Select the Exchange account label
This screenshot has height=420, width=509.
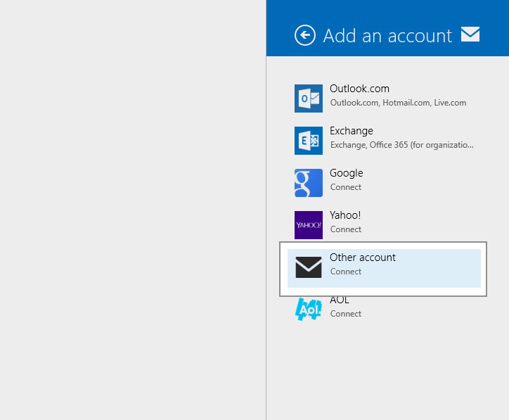coord(352,131)
